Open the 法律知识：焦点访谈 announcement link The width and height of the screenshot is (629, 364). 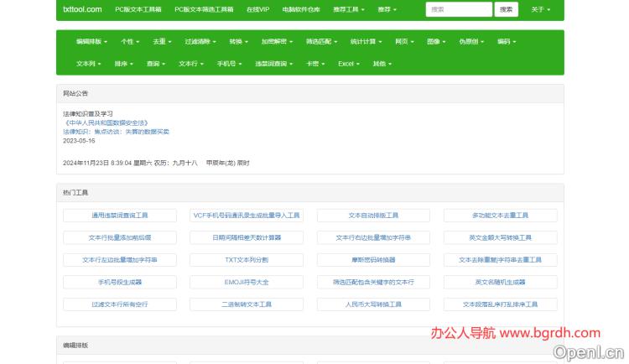[116, 131]
